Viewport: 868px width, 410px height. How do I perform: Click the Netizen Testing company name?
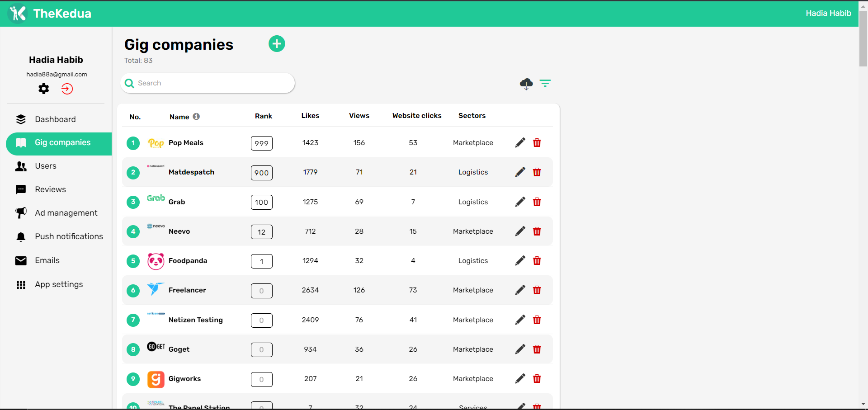click(196, 320)
